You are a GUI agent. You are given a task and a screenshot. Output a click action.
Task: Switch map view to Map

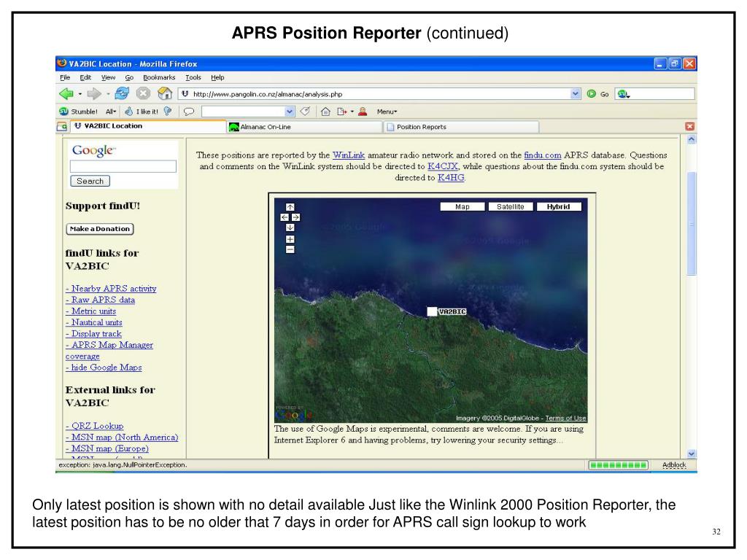click(462, 206)
